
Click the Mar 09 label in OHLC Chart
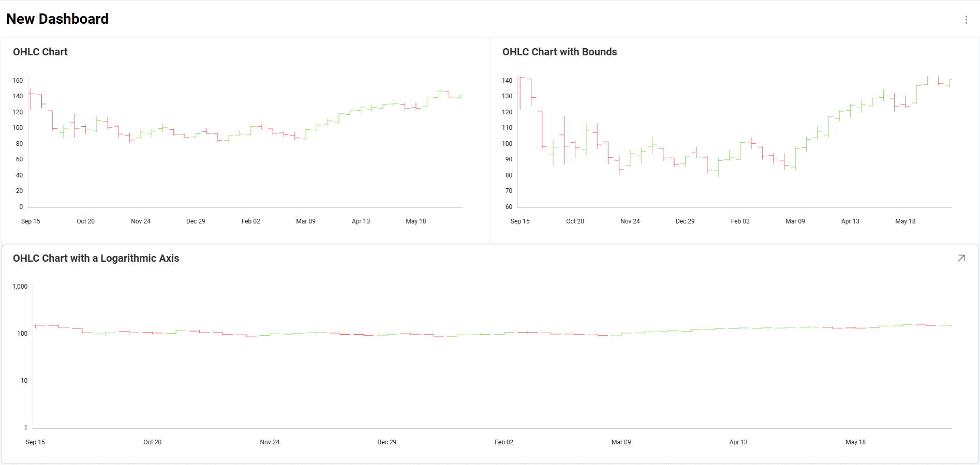[306, 221]
